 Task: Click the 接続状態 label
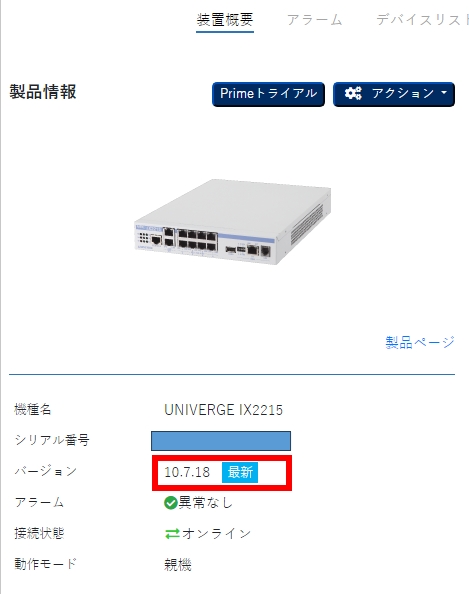[39, 533]
